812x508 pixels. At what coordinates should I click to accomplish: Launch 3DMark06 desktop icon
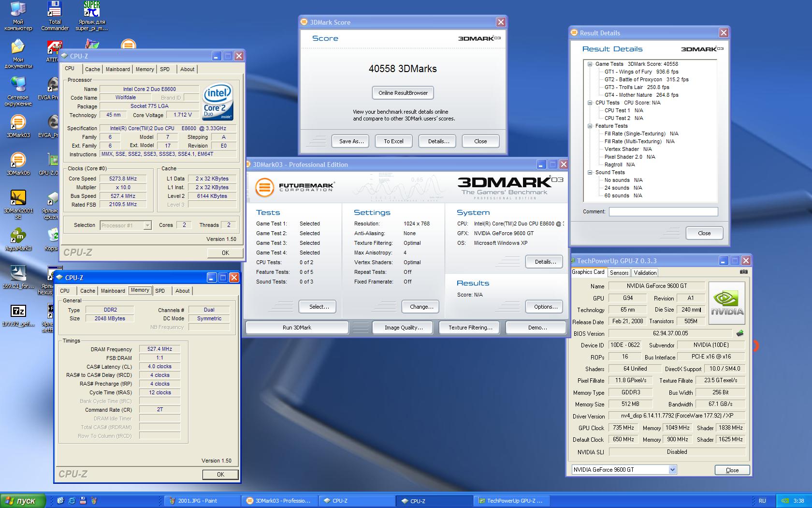pyautogui.click(x=18, y=164)
